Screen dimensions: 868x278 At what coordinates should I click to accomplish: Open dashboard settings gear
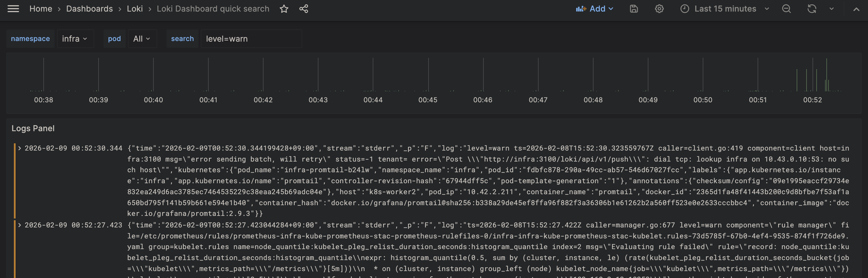click(x=659, y=9)
